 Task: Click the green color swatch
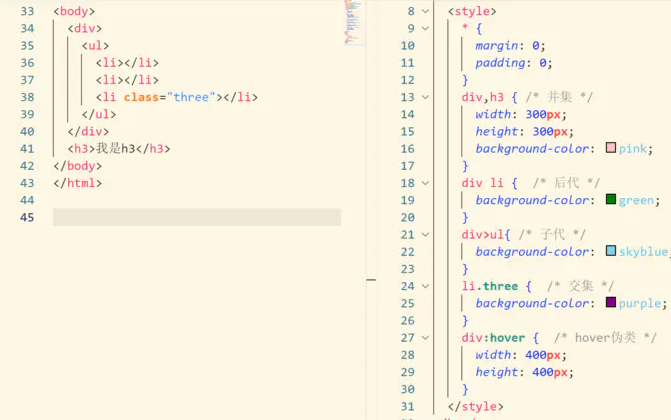click(611, 200)
